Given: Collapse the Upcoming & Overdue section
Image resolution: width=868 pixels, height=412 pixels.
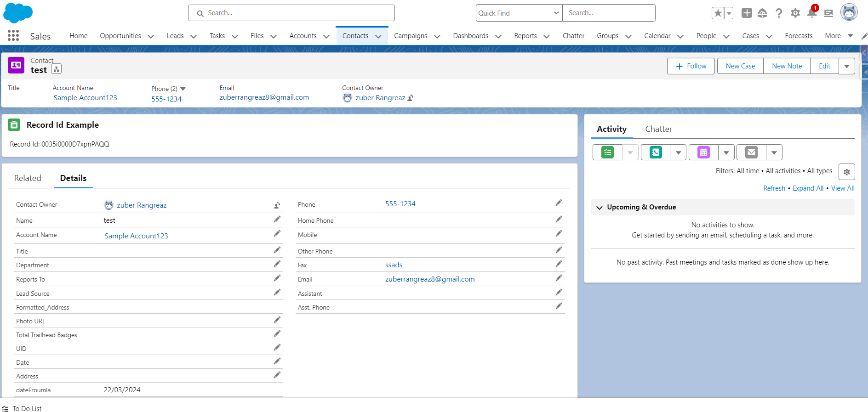Looking at the screenshot, I should tap(600, 208).
